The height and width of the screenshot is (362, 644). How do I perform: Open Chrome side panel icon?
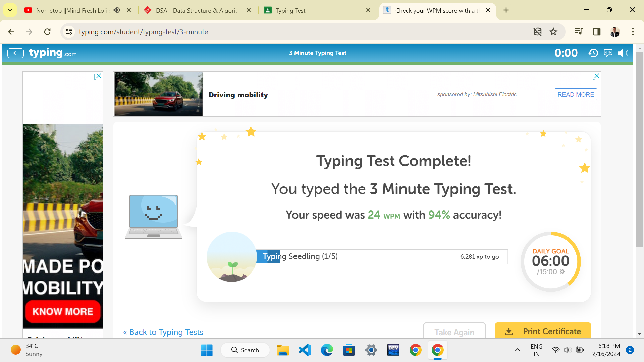click(597, 32)
